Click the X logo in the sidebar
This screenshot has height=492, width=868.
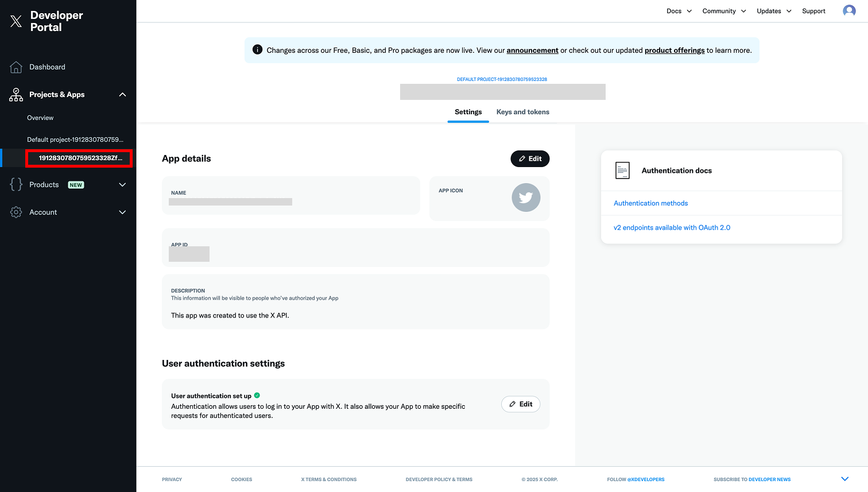16,21
